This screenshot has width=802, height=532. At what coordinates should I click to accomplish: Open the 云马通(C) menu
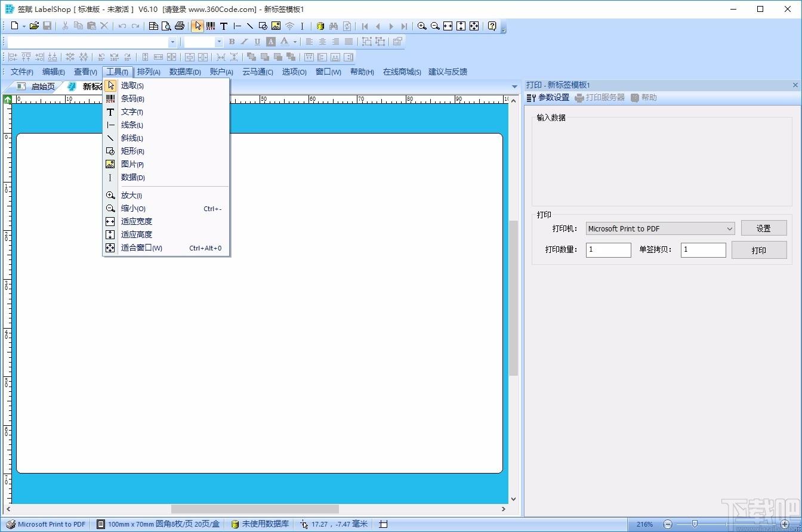pos(258,72)
